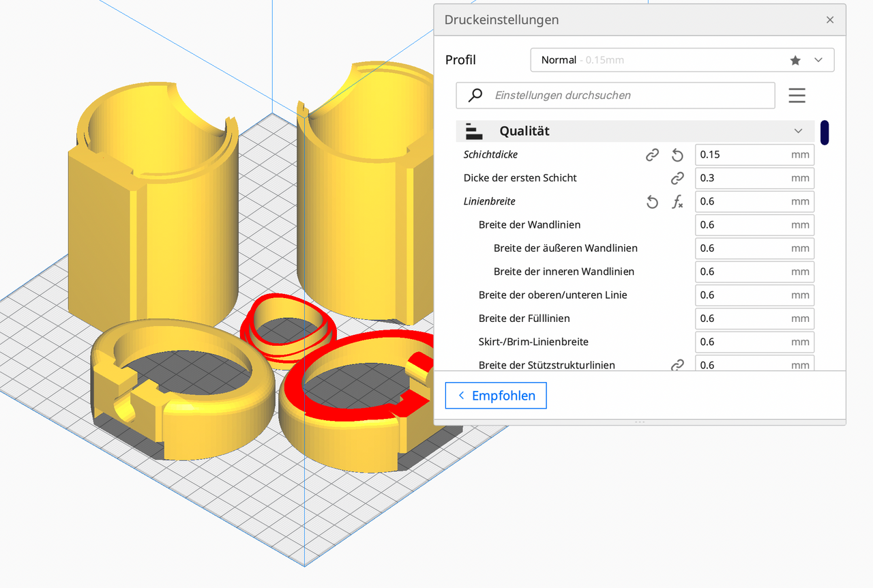Edit Breite der Stützstrukturlinien value

754,364
